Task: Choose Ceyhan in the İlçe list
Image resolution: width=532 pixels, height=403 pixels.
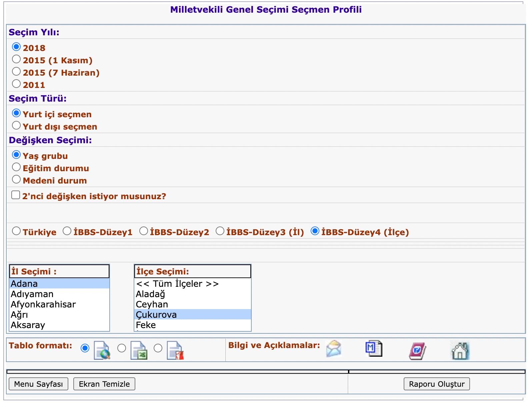Action: tap(152, 304)
